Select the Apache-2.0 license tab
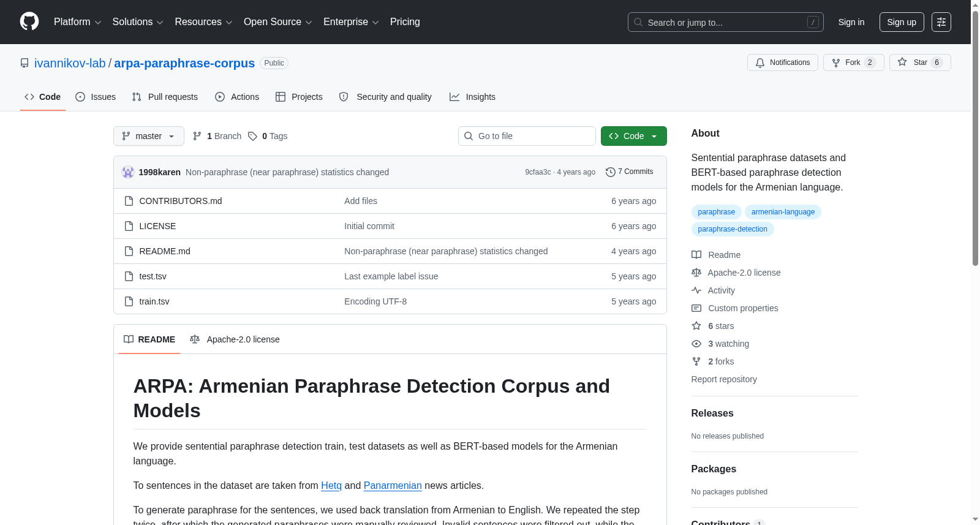The width and height of the screenshot is (980, 525). [235, 339]
